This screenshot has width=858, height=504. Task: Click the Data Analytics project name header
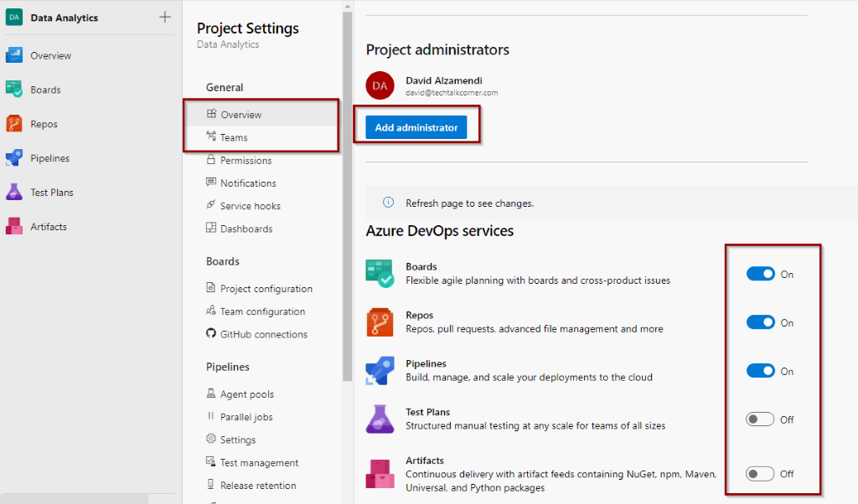[x=64, y=18]
